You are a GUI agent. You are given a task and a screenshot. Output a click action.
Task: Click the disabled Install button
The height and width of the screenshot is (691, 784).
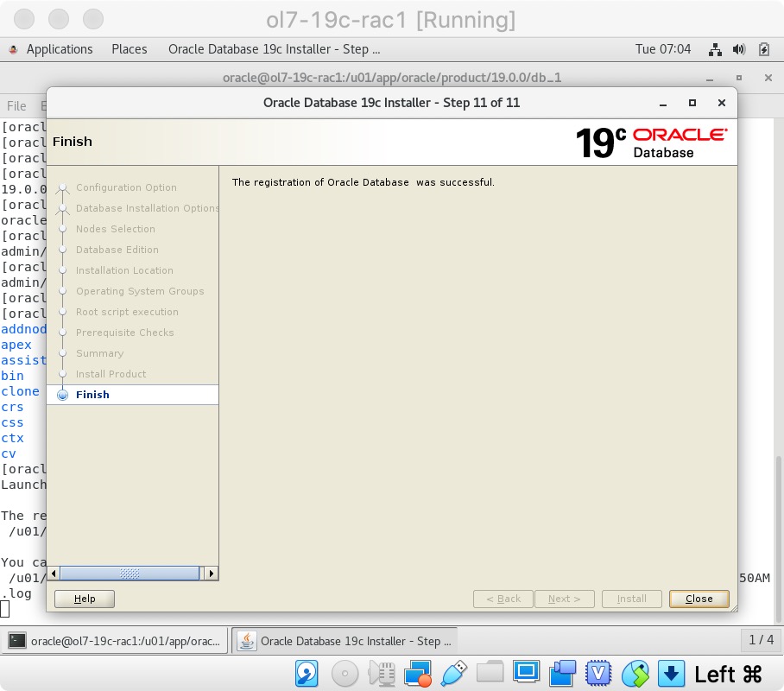point(631,599)
